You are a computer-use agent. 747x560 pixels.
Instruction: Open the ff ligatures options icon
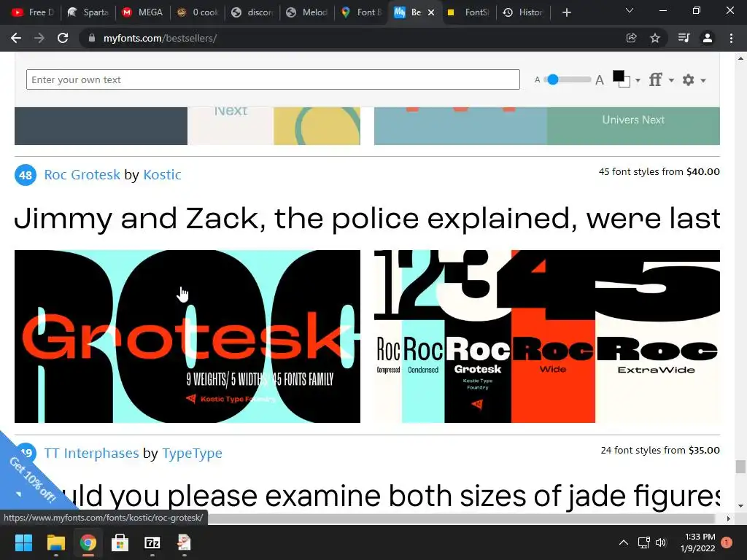[656, 79]
